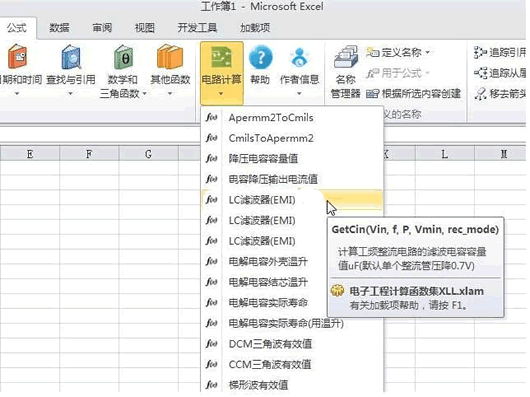Expand the 查找与引用 dropdown arrow
This screenshot has height=397, width=530.
point(70,94)
